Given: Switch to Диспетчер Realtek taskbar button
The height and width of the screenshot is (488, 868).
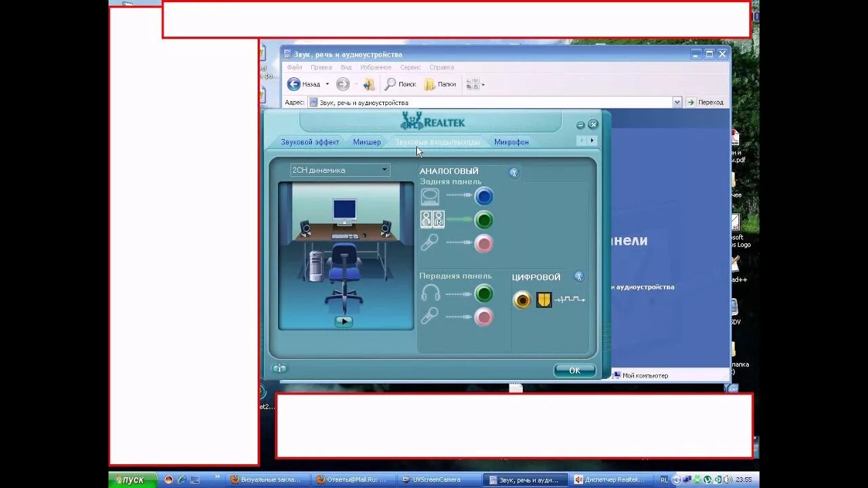Looking at the screenshot, I should (x=612, y=479).
